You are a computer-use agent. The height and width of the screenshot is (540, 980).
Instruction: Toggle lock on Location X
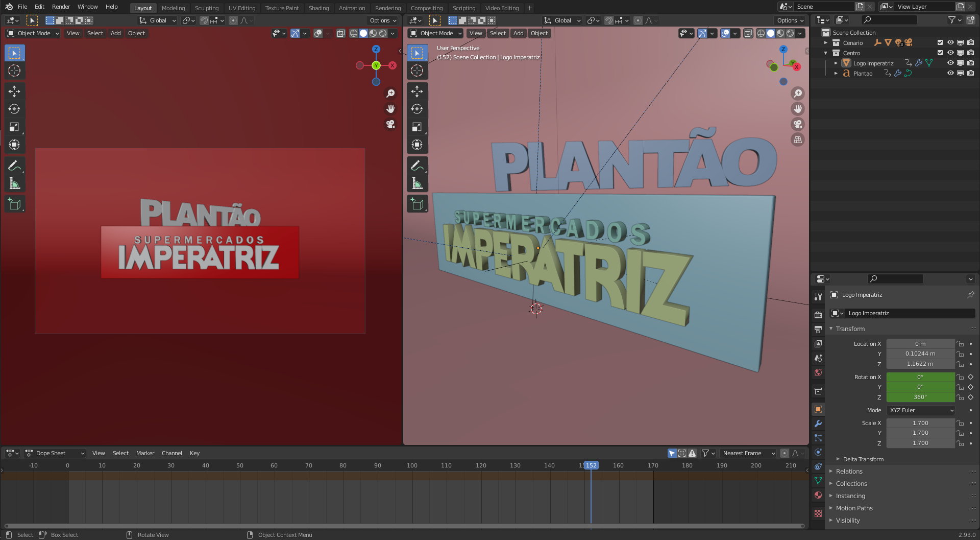click(x=960, y=344)
